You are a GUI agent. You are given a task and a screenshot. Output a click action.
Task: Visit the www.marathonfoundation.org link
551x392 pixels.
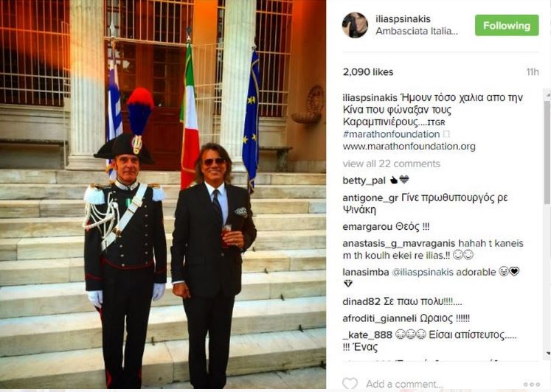click(x=409, y=147)
